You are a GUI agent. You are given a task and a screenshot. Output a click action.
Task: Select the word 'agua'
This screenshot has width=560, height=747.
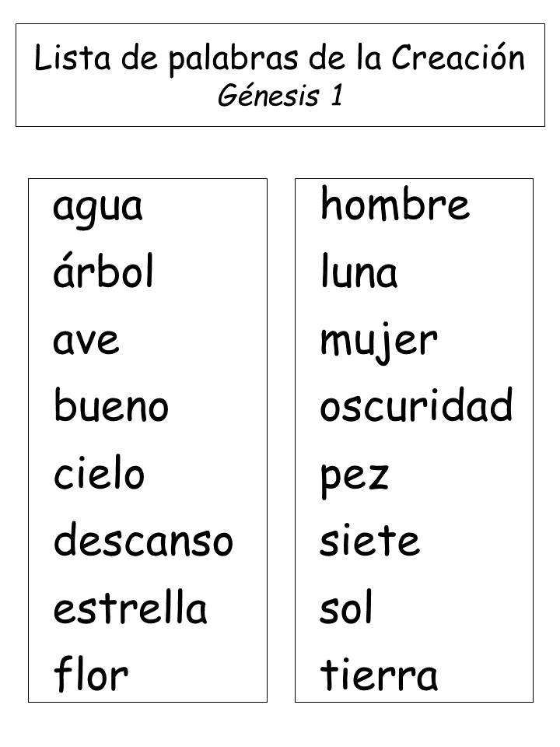pyautogui.click(x=98, y=210)
